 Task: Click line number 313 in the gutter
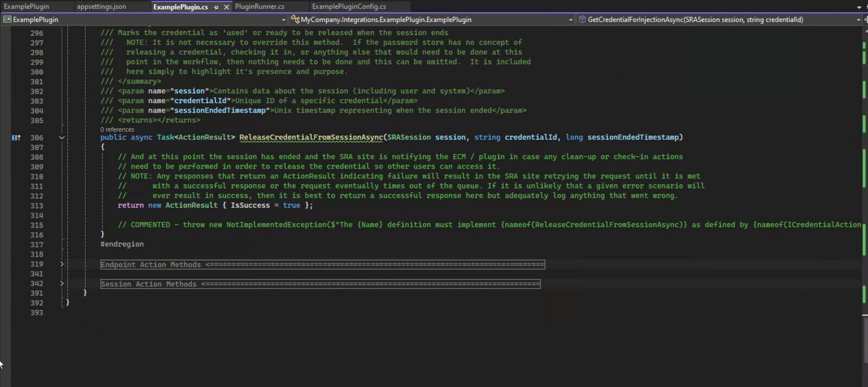point(37,206)
